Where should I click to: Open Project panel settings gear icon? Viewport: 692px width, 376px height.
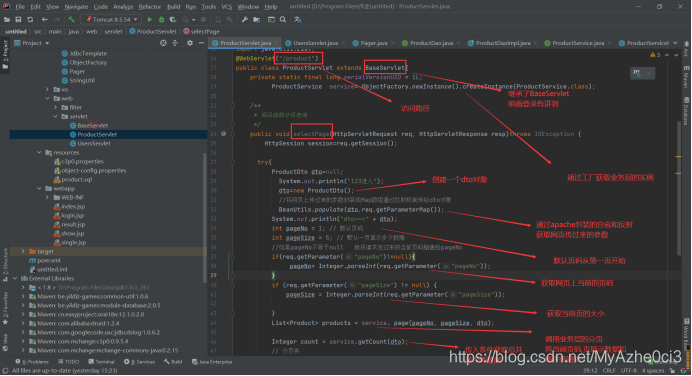(x=190, y=43)
